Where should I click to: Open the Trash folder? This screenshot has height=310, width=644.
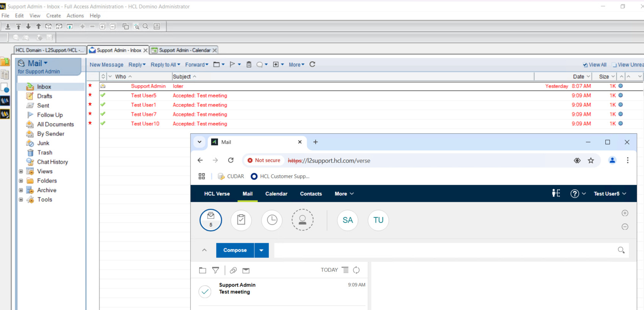coord(44,152)
